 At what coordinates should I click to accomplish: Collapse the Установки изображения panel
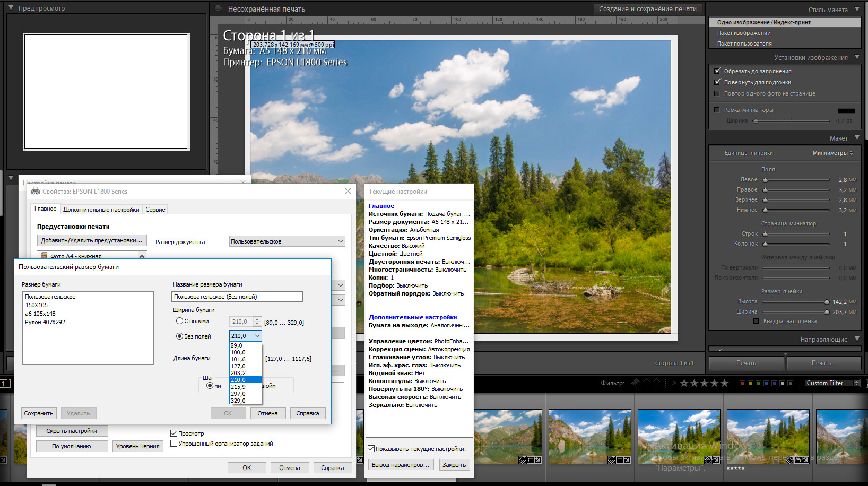pyautogui.click(x=857, y=57)
